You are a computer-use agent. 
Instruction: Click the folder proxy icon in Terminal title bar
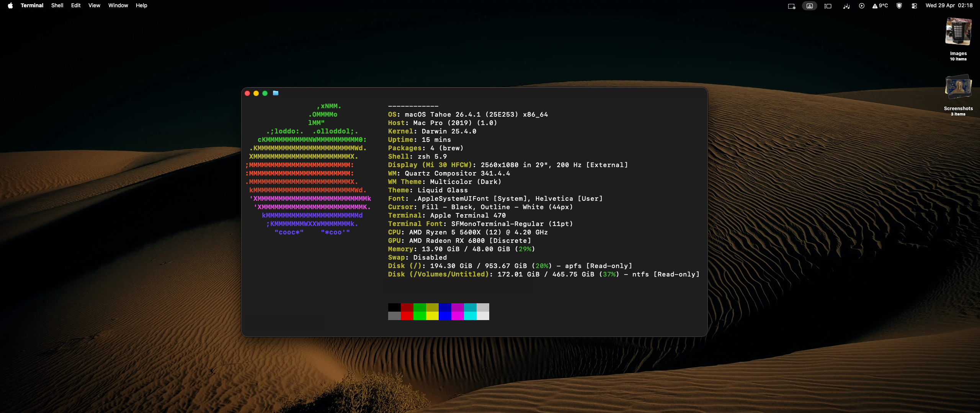(x=275, y=93)
